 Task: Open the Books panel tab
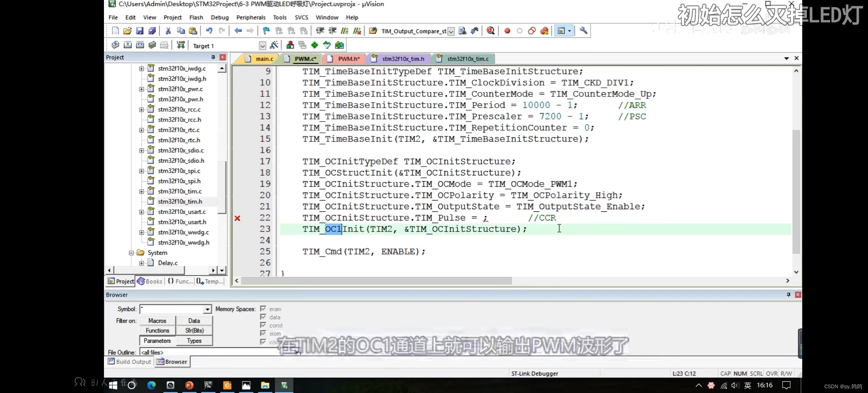tap(150, 281)
